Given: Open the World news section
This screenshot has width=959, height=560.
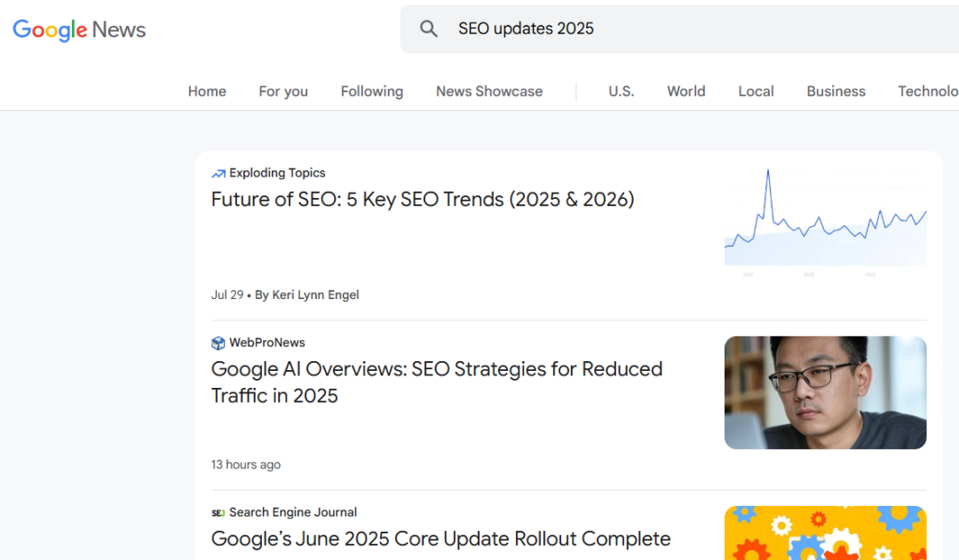Looking at the screenshot, I should (x=686, y=91).
